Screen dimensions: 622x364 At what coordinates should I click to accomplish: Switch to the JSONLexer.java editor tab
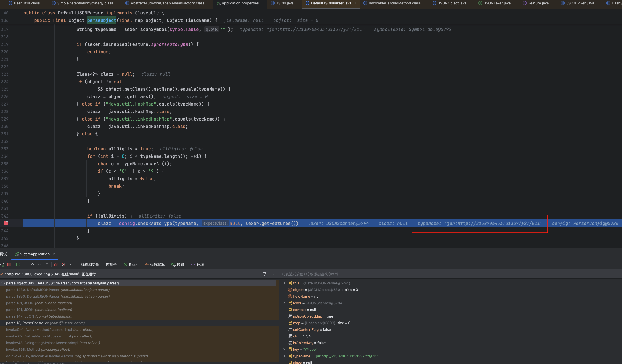pyautogui.click(x=495, y=3)
